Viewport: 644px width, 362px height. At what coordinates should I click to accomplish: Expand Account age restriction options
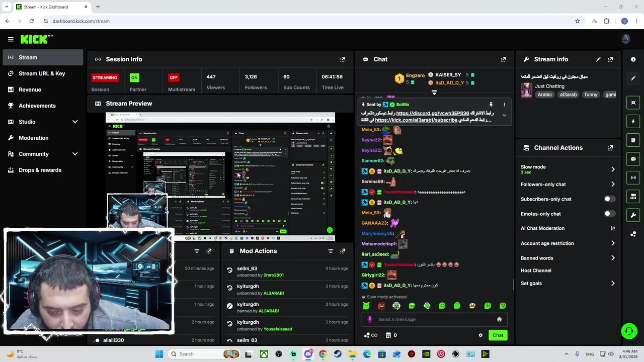pyautogui.click(x=613, y=243)
